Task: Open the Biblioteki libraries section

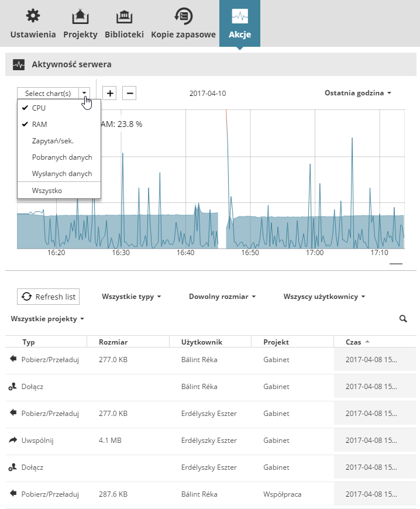Action: pos(124,23)
